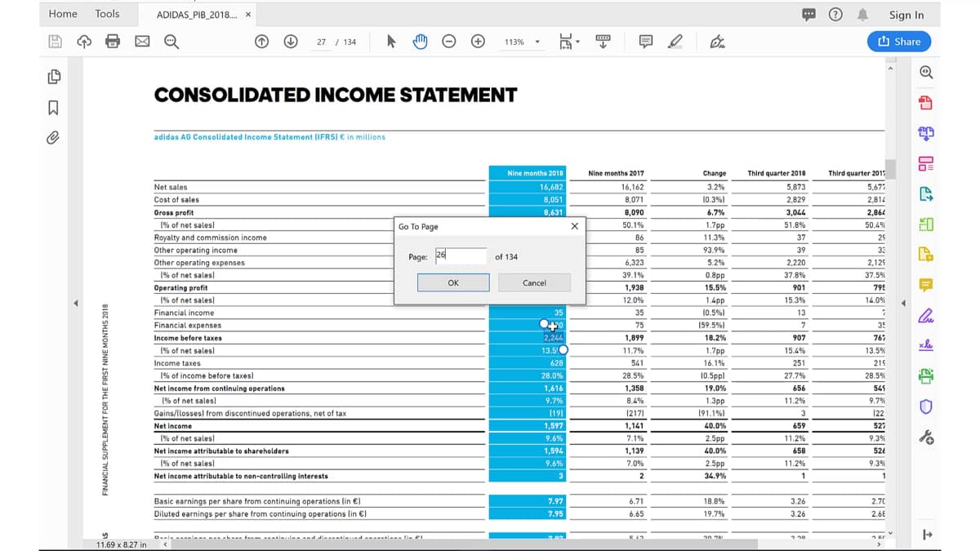The image size is (980, 551).
Task: Click the Create PDF tool in right pane
Action: 925,103
